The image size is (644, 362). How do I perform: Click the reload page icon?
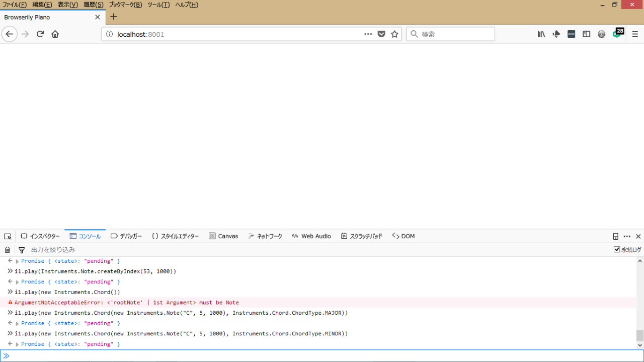(40, 34)
